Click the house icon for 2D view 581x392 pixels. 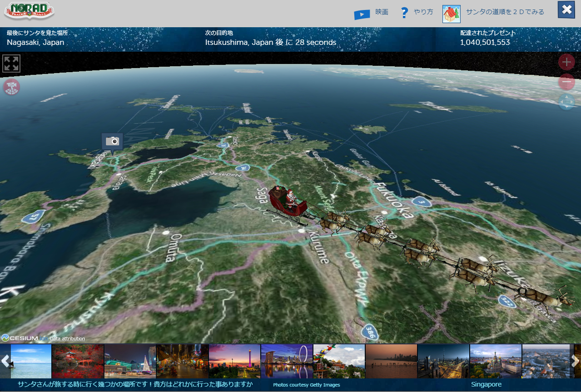click(451, 14)
